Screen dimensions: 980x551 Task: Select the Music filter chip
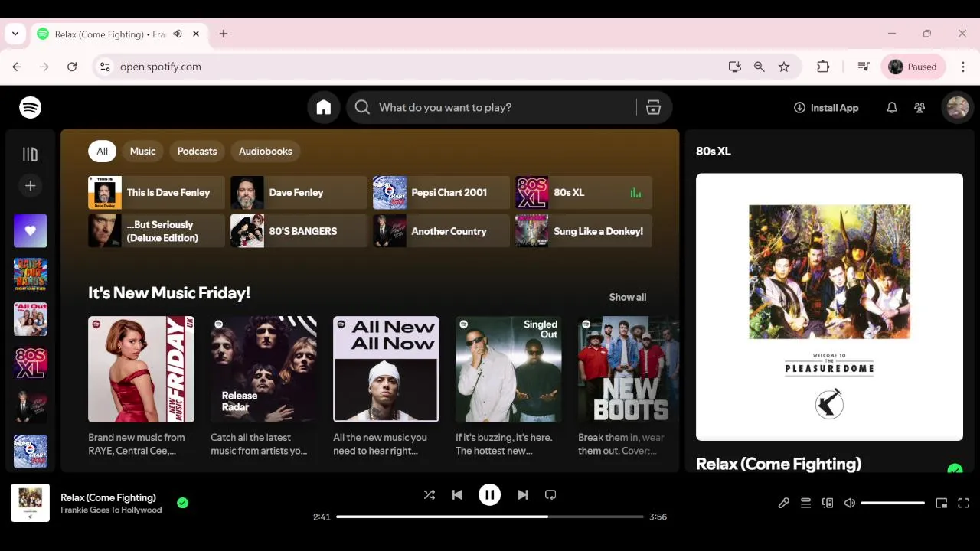(142, 152)
